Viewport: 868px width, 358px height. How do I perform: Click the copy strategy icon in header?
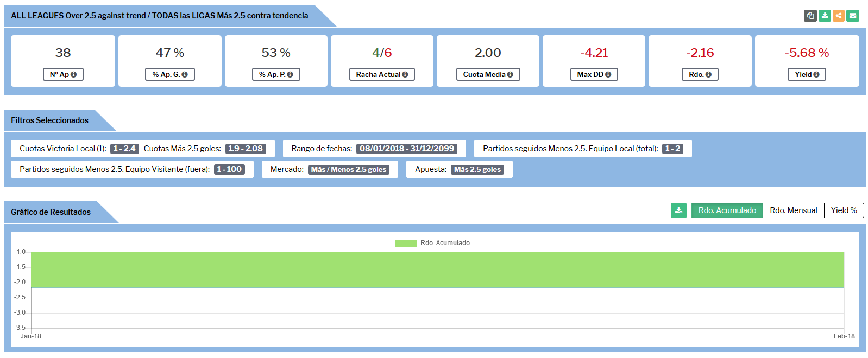coord(810,16)
